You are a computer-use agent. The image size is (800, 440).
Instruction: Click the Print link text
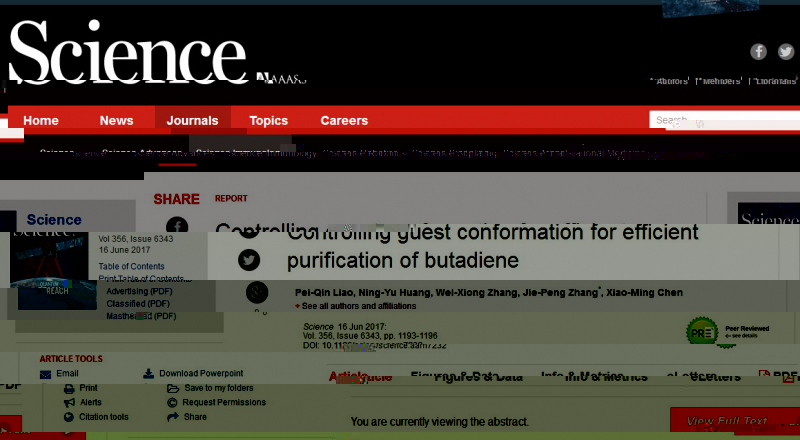[88, 388]
